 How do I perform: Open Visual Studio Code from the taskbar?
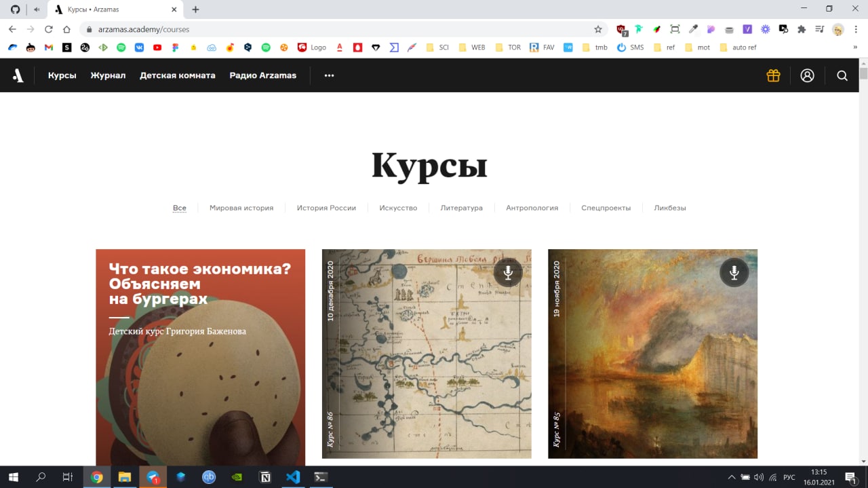pyautogui.click(x=293, y=477)
